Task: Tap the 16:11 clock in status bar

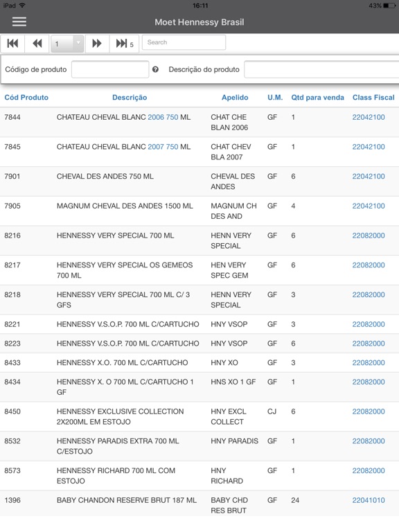Action: click(200, 6)
